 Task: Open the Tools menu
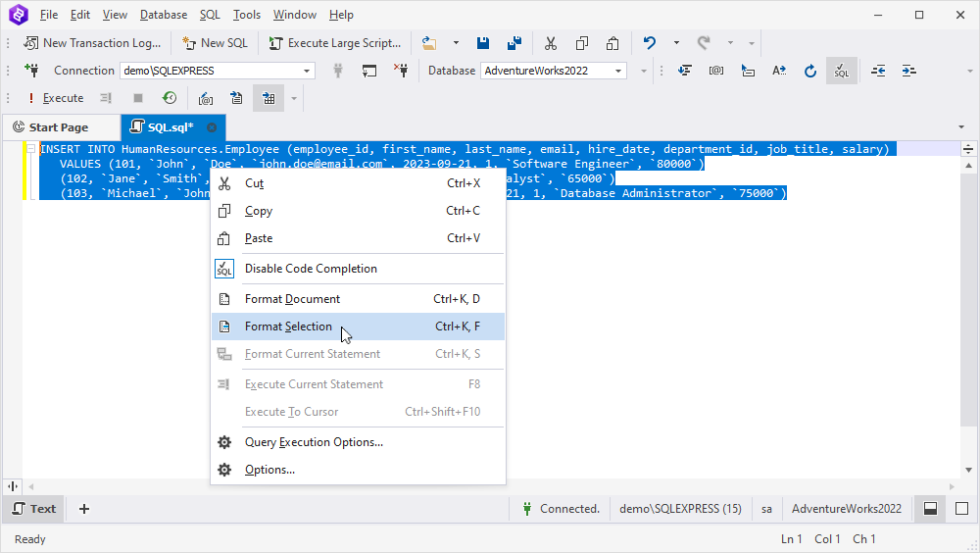(247, 15)
